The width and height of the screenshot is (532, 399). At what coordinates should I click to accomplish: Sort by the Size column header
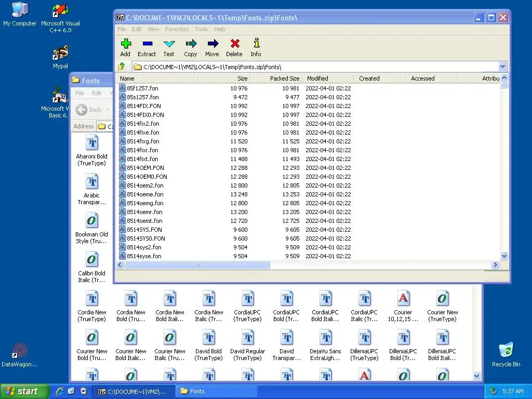pyautogui.click(x=224, y=78)
